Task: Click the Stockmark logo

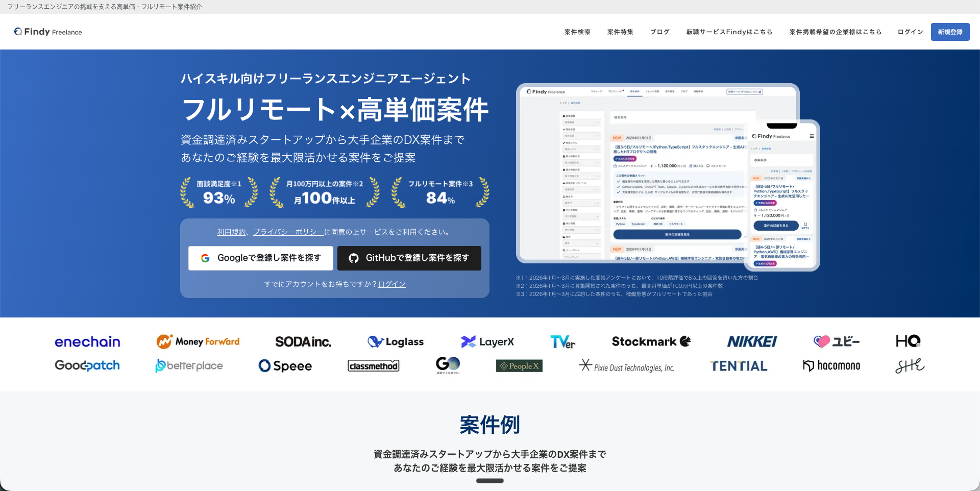Action: click(651, 341)
